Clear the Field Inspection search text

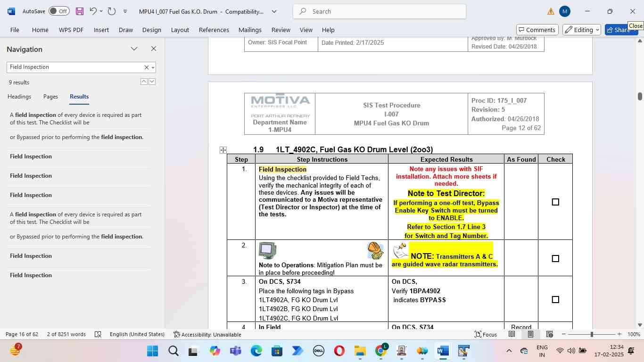[x=146, y=67]
